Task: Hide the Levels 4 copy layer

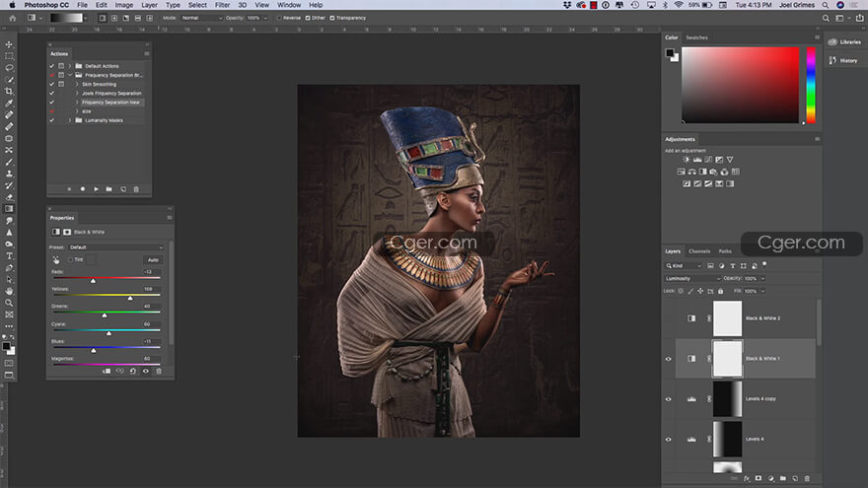Action: pyautogui.click(x=668, y=399)
